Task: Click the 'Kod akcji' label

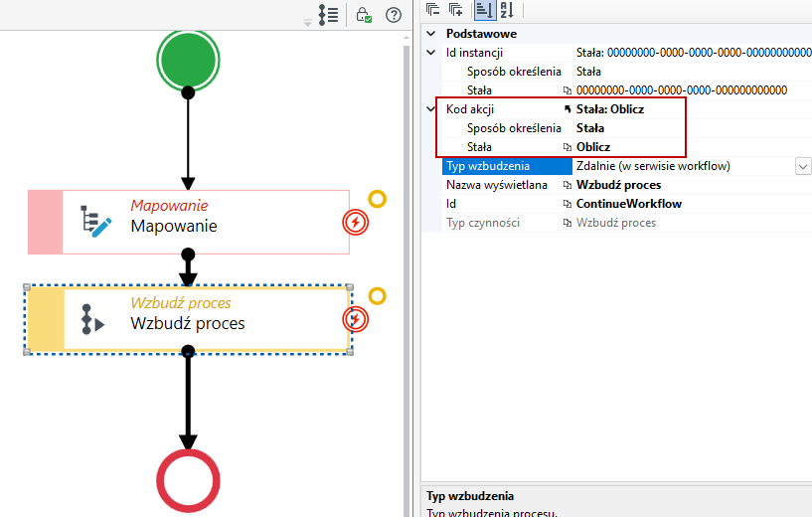Action: 470,109
